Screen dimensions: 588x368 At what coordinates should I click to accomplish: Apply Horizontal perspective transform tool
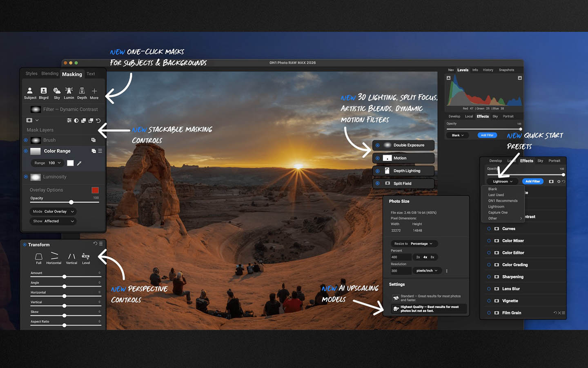54,258
